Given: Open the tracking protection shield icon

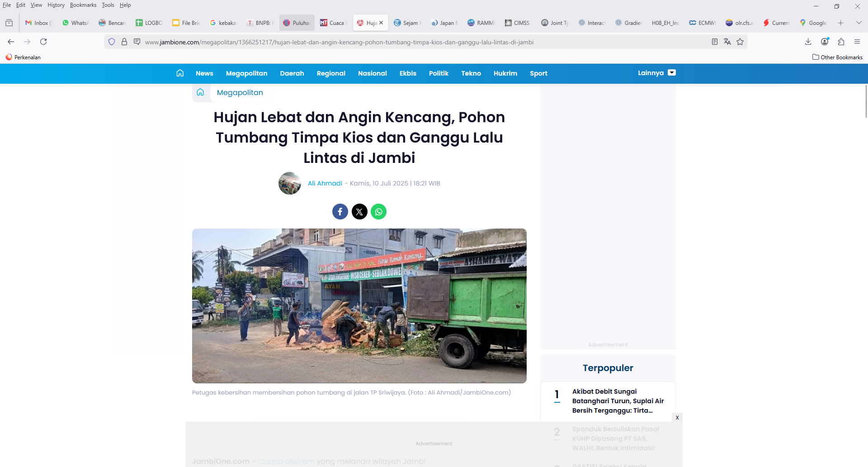Looking at the screenshot, I should (112, 42).
